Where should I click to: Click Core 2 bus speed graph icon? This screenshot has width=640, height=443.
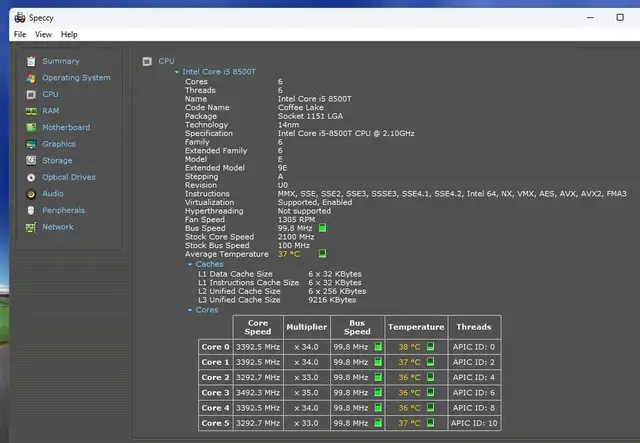coord(378,377)
